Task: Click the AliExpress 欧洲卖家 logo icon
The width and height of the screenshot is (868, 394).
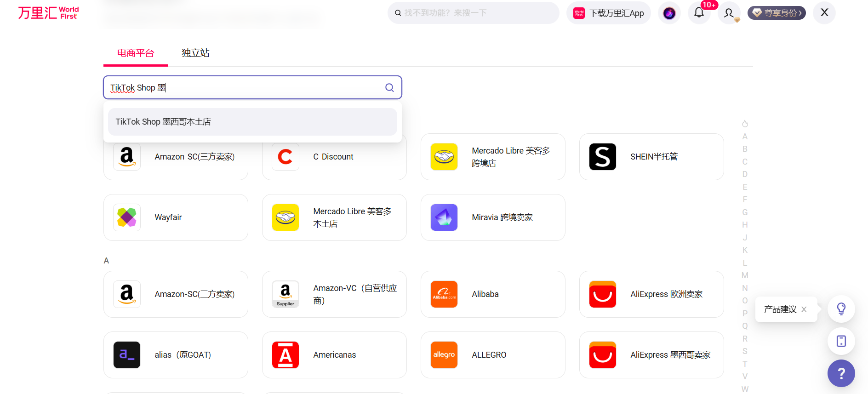Action: [x=603, y=294]
